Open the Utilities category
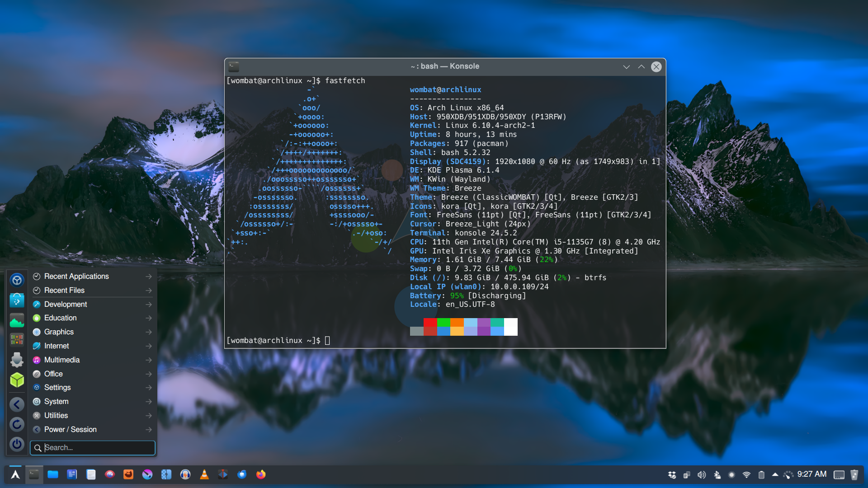Screen dimensions: 868x488 pos(92,416)
